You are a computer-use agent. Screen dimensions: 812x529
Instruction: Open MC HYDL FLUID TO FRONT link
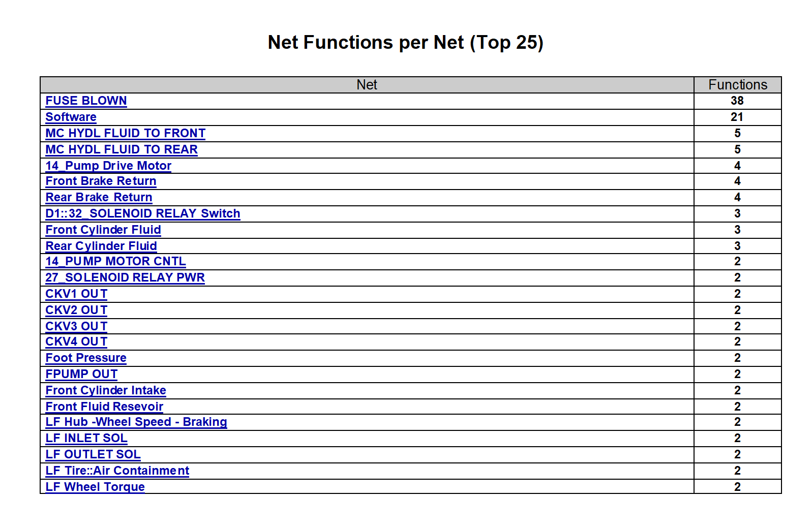pos(125,133)
